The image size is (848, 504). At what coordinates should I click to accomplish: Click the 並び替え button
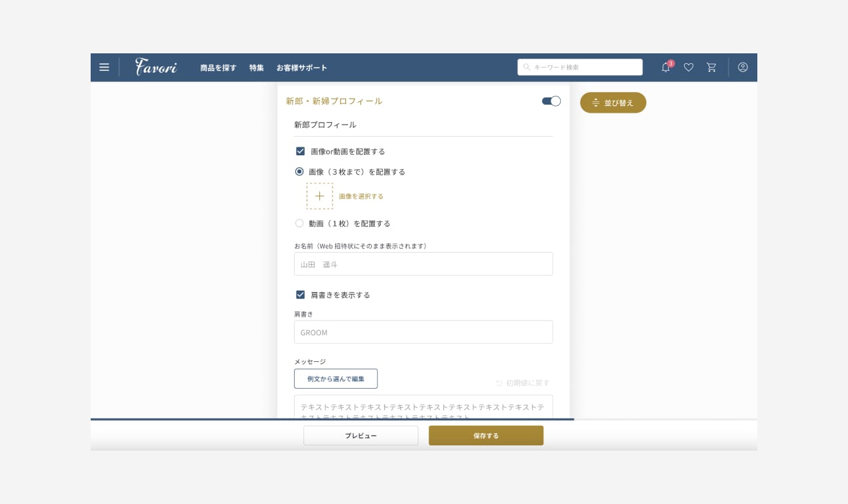click(613, 103)
